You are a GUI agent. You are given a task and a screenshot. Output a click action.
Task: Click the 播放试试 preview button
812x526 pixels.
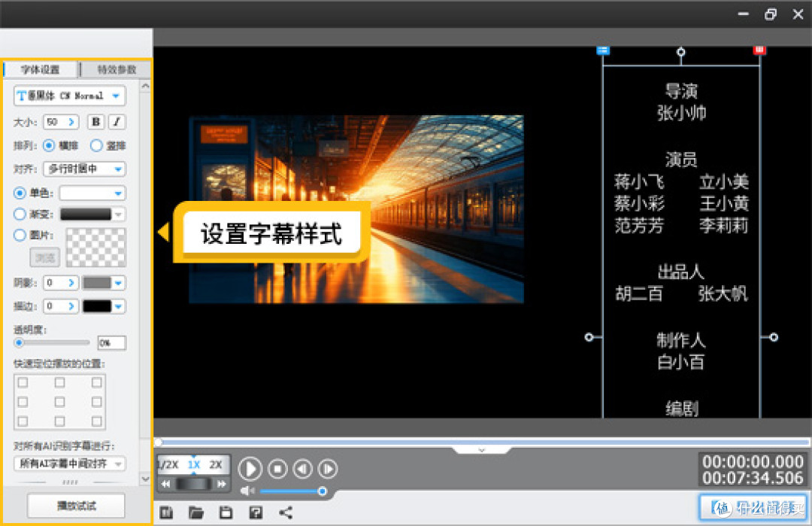tap(76, 506)
